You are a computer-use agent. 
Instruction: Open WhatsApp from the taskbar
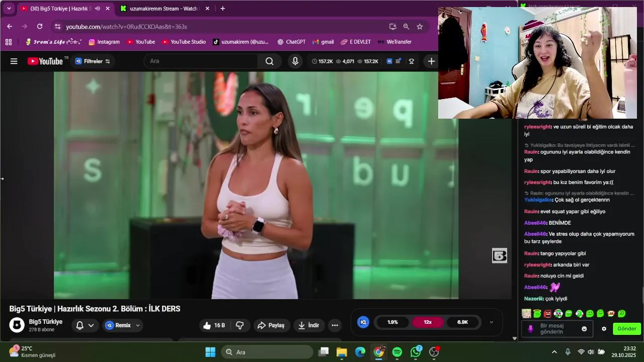[416, 352]
